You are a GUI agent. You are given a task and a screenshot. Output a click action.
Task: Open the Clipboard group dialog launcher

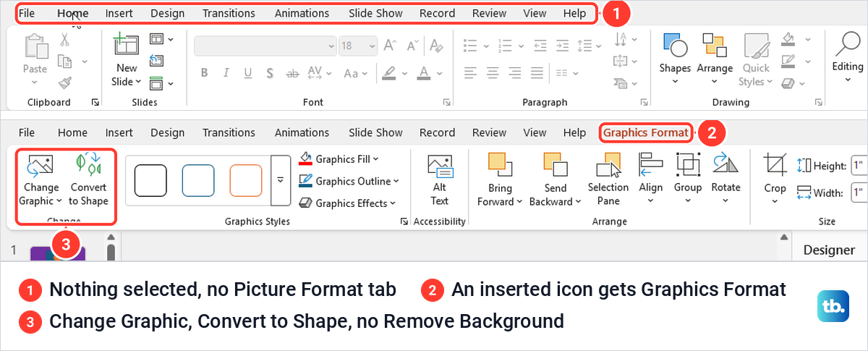click(x=95, y=103)
